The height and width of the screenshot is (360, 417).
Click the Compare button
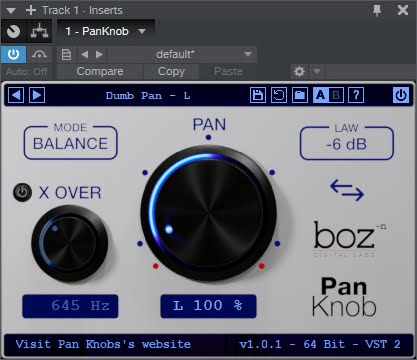pos(100,71)
